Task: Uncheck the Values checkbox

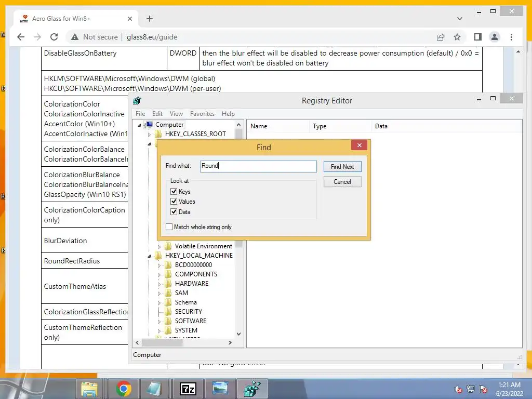Action: [x=174, y=202]
